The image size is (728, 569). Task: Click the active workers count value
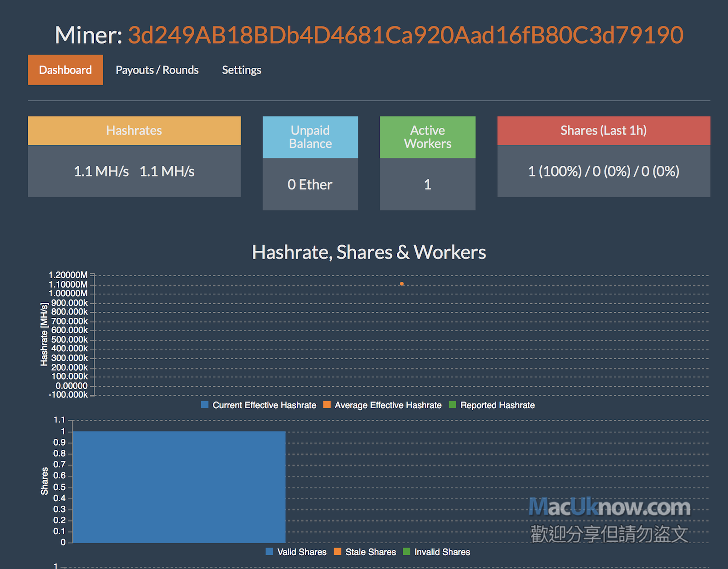pos(428,184)
